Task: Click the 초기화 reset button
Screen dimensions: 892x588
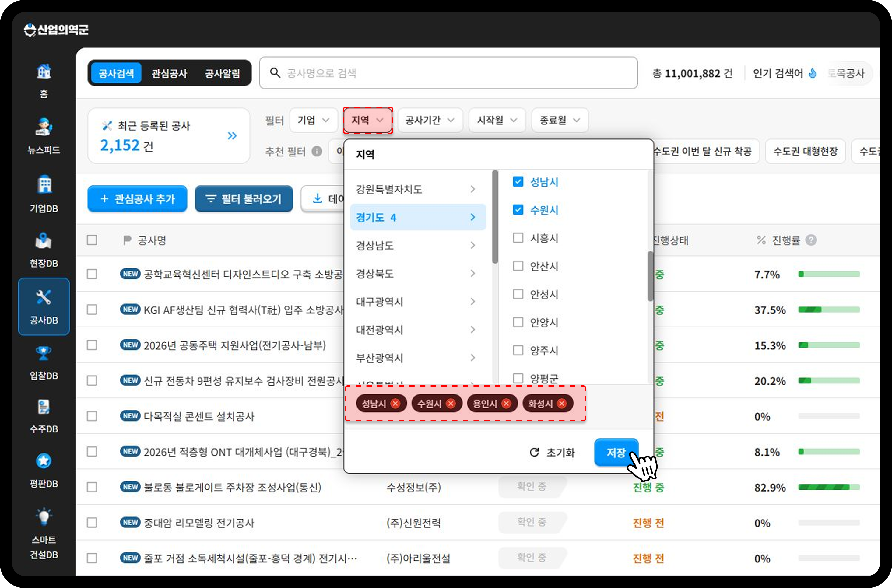Action: click(x=552, y=452)
